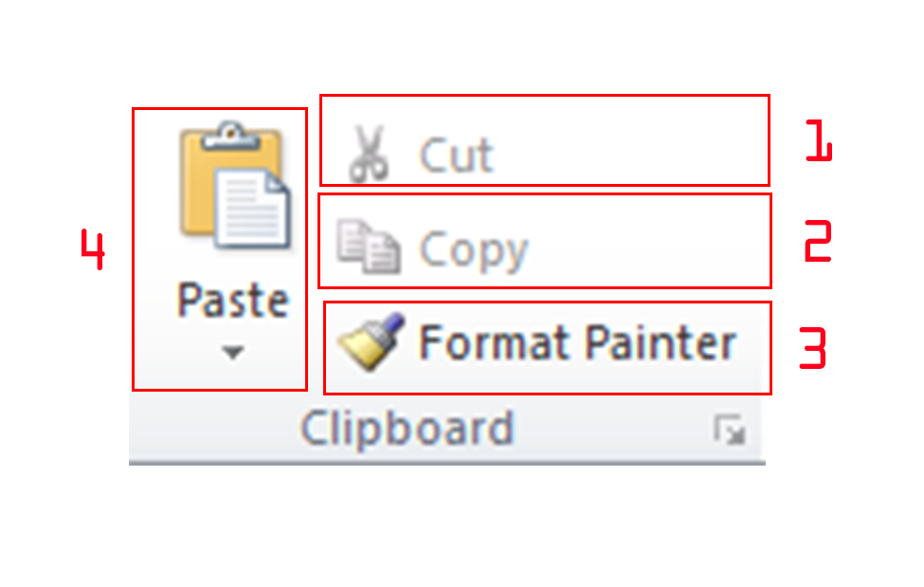Click the scissors symbol left of Cut
Screen dimensions: 924x587
click(x=370, y=150)
